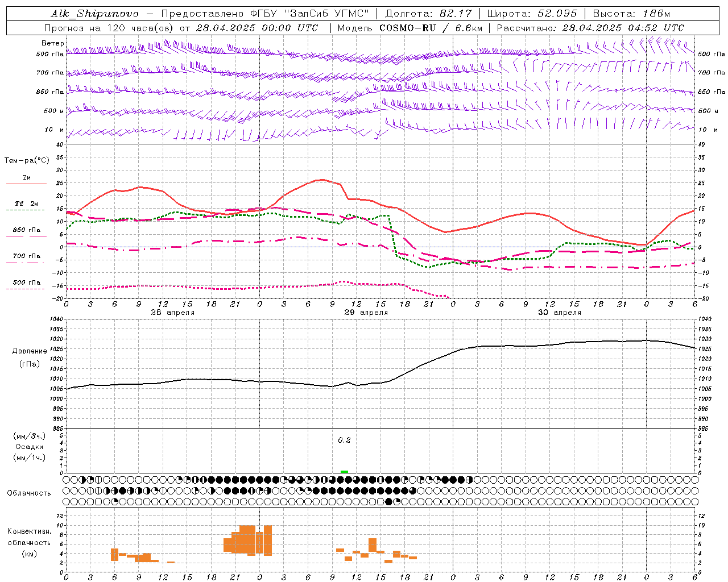Click the Давление (гПа) axis label
Viewport: 728px width, 582px height.
click(30, 357)
